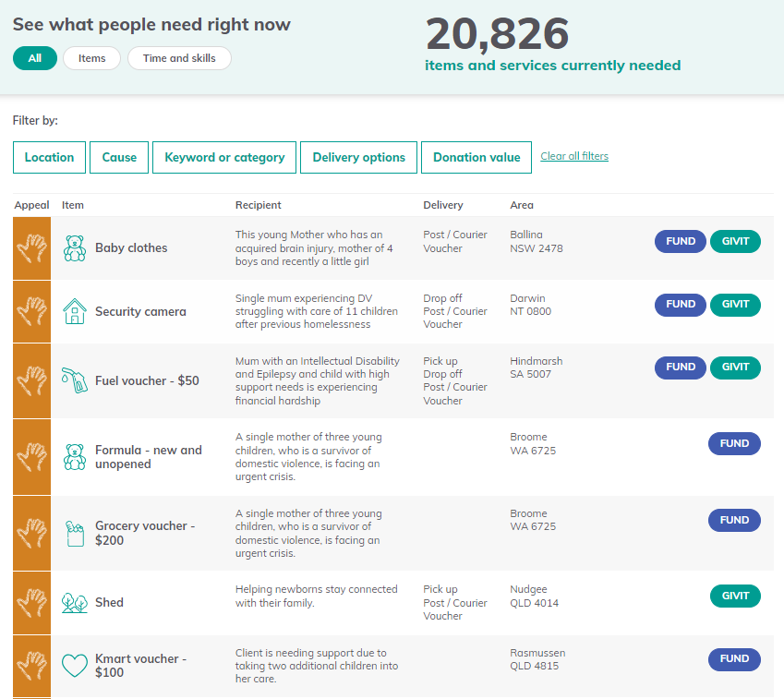
Task: Click the appeal hand icon in Baby clothes row
Action: [x=32, y=248]
